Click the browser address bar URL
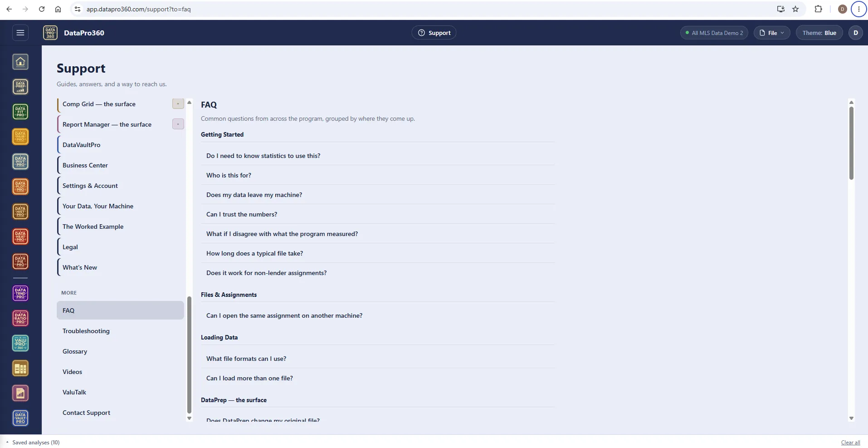868x448 pixels. click(x=138, y=9)
